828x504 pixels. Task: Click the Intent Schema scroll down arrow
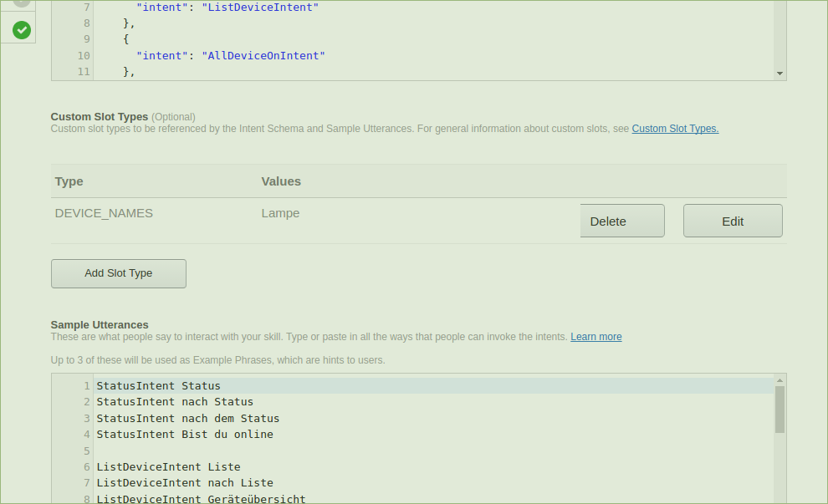coord(780,74)
